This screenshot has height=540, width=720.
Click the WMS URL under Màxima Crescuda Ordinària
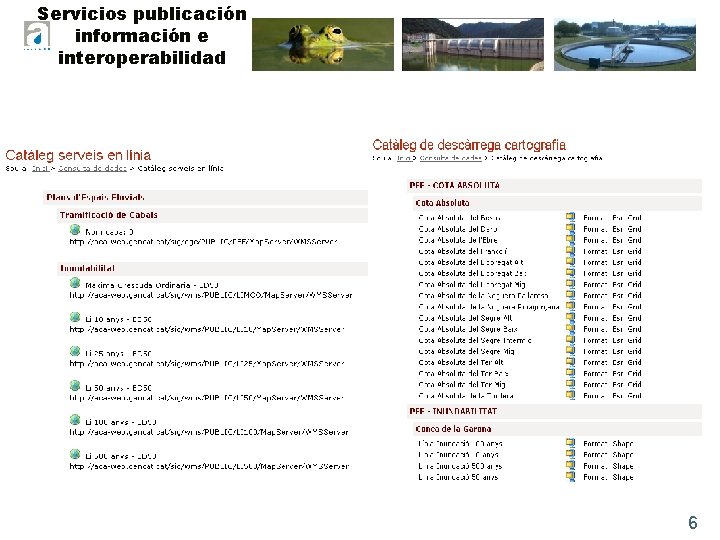pos(211,295)
